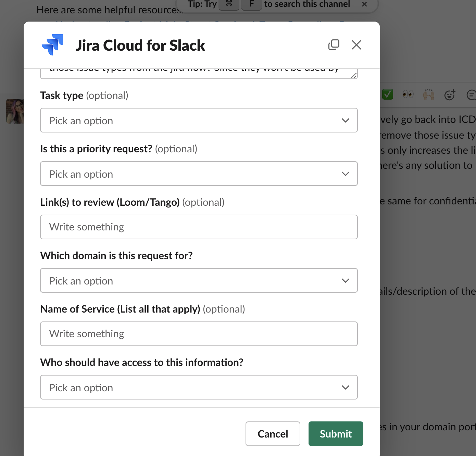Click the textarea resize handle corner
Screen dimensions: 476x456
pyautogui.click(x=354, y=76)
